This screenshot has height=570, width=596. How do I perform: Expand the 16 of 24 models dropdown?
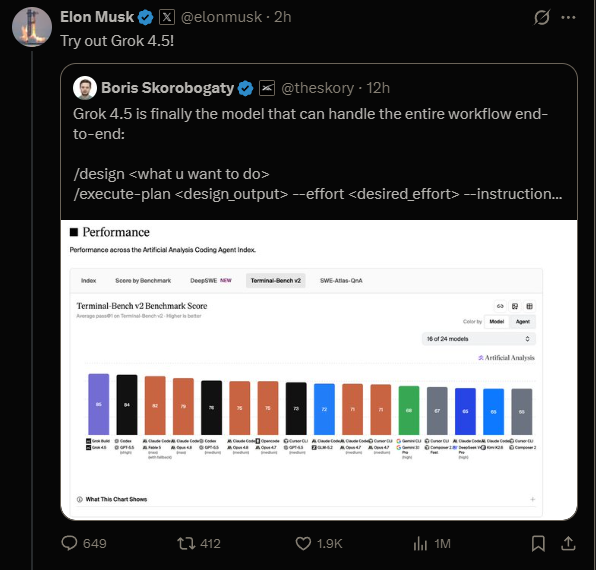pyautogui.click(x=479, y=339)
